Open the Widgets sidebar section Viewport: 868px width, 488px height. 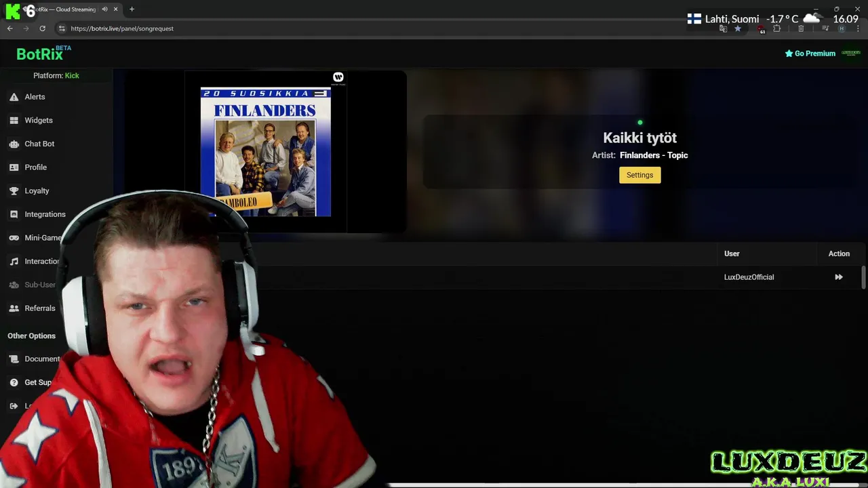point(39,121)
